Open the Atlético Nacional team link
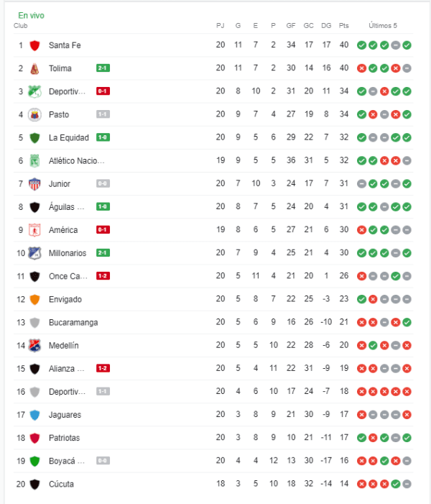431x504 pixels. [76, 161]
